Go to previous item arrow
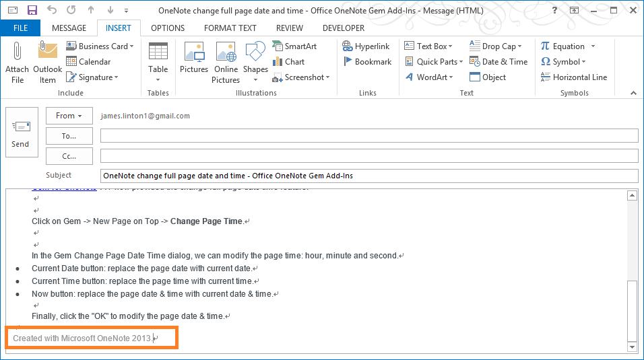The width and height of the screenshot is (644, 360). [91, 10]
